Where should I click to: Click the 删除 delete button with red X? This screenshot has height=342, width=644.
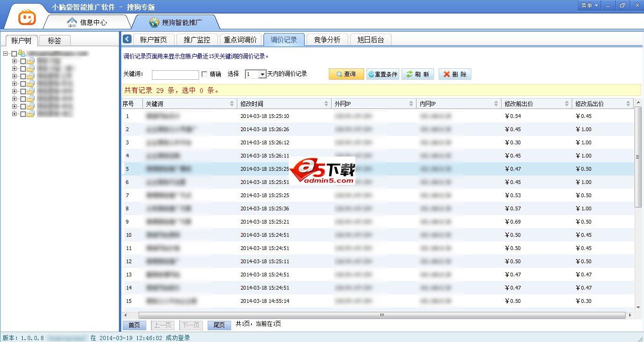(455, 74)
